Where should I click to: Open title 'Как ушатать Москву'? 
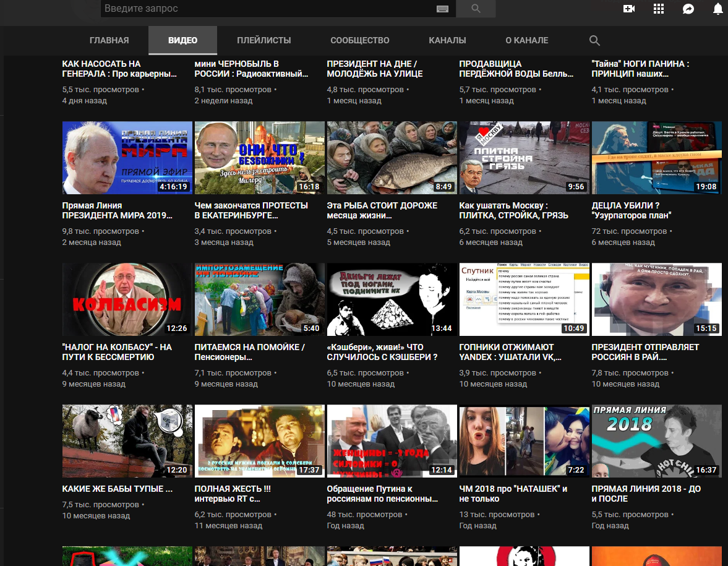click(x=513, y=210)
